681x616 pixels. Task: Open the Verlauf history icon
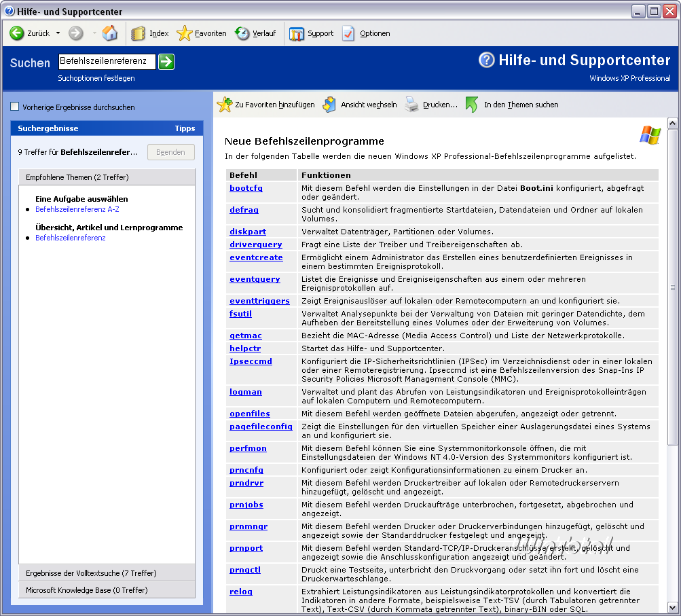pos(242,33)
